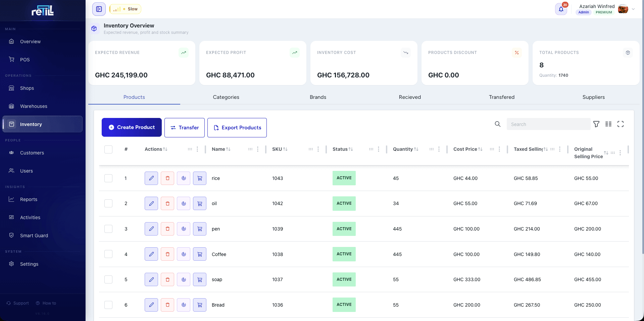Tick the checkbox for pen row

click(108, 229)
